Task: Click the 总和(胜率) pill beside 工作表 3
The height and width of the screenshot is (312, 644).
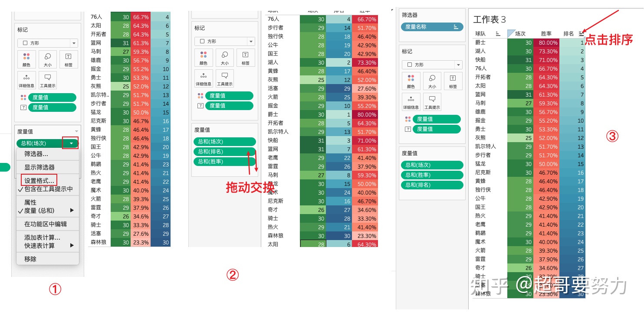Action: pyautogui.click(x=432, y=175)
